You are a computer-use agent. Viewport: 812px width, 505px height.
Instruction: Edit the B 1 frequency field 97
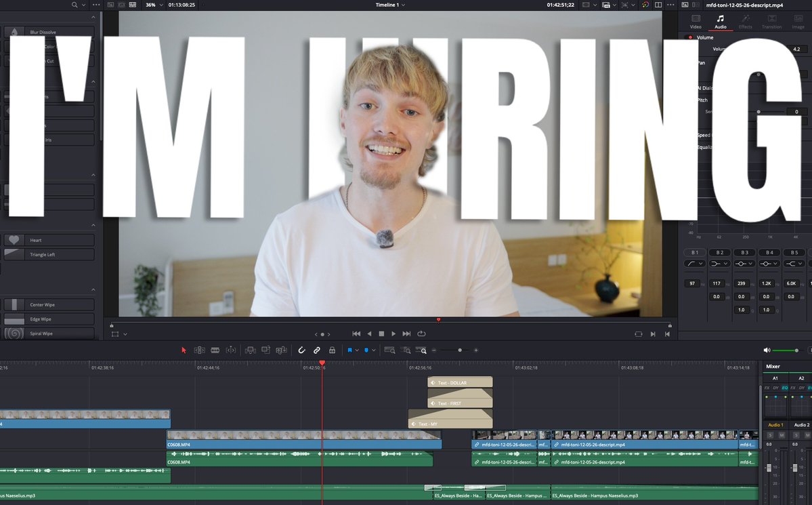pos(692,283)
